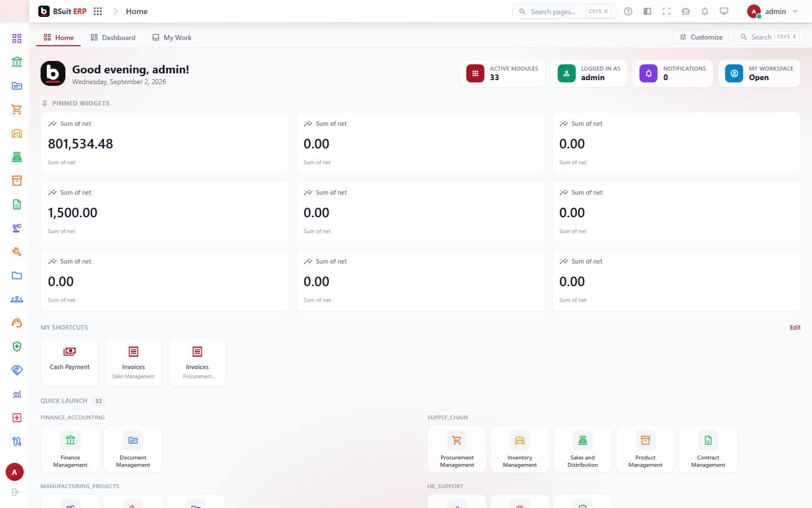
Task: Click the red medical cross icon in the sidebar
Action: pos(17,418)
